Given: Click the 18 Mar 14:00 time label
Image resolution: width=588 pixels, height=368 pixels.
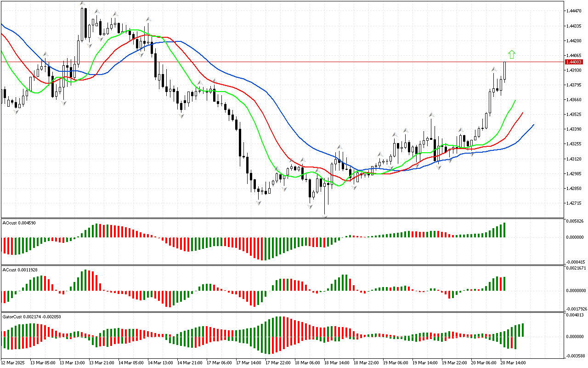Looking at the screenshot, I should tap(337, 362).
